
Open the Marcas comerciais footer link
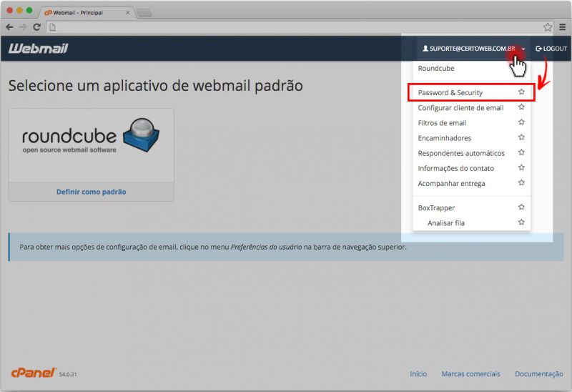pos(470,373)
